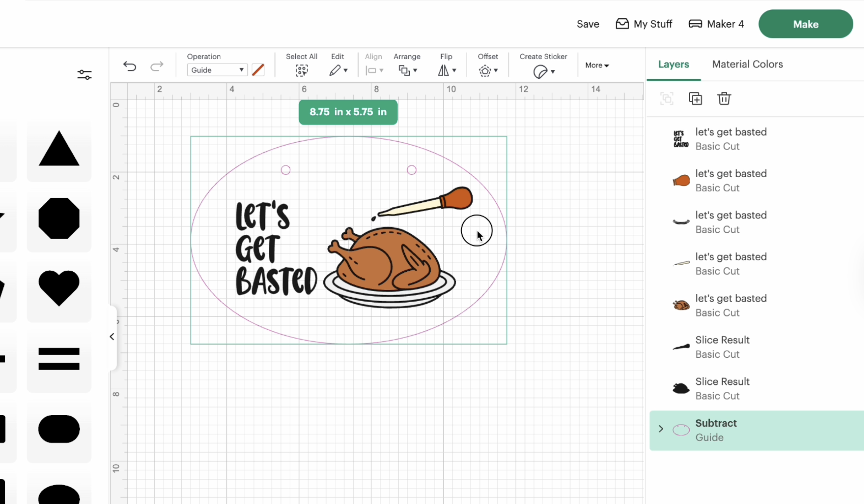
Task: Select the Select All icon
Action: pos(301,70)
